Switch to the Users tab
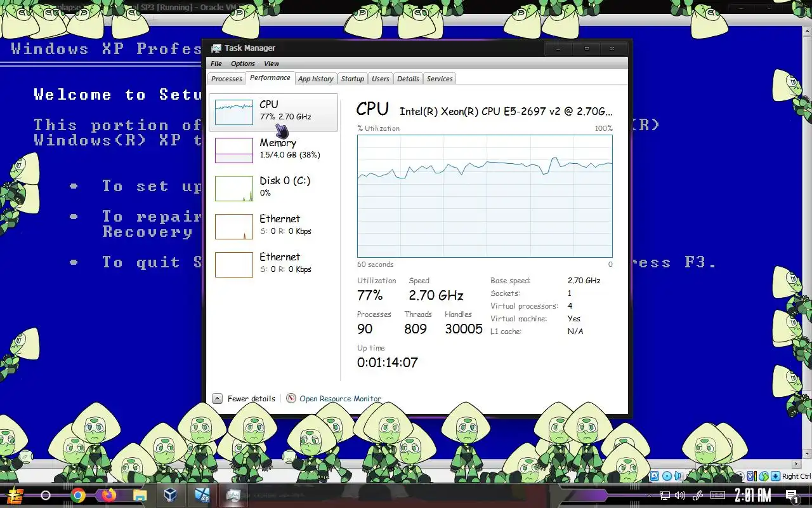The image size is (812, 508). tap(381, 79)
